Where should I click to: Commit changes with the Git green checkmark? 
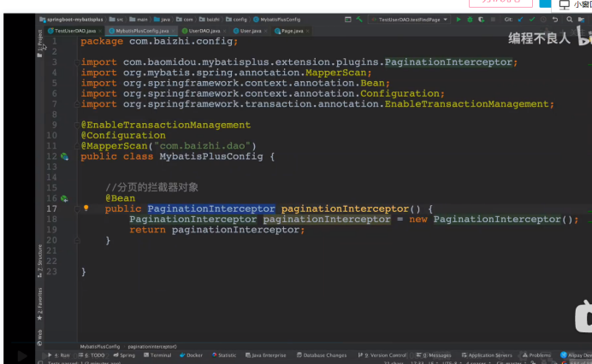532,20
